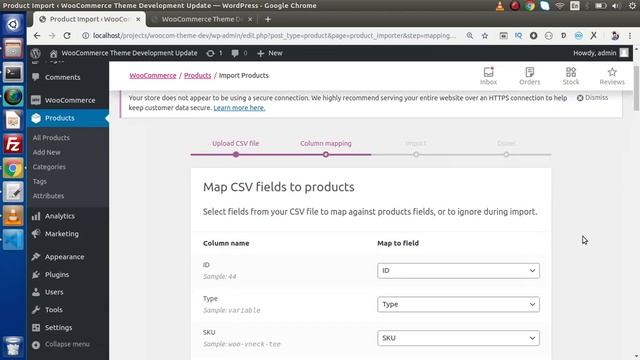The image size is (640, 360).
Task: Click the browser address bar
Action: point(274,36)
